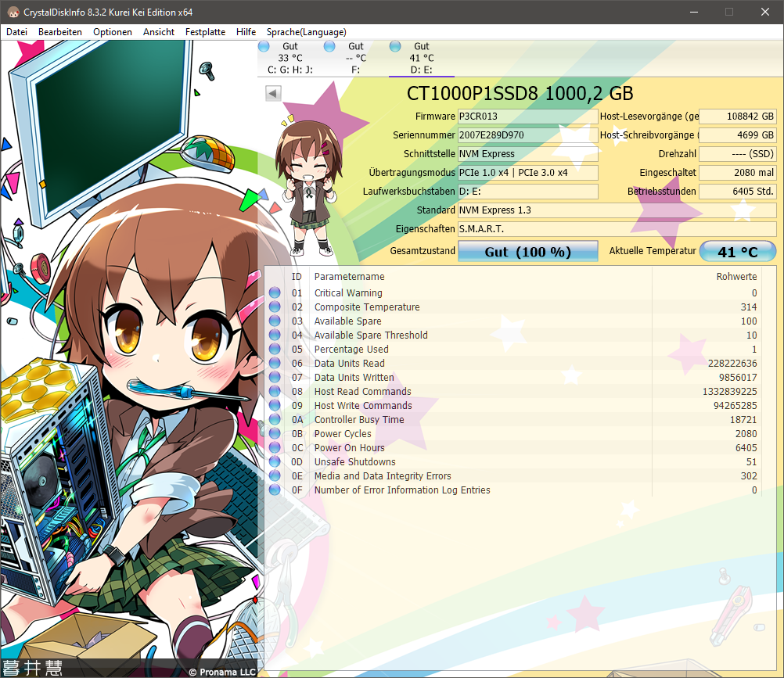Open the Hilfe menu
Image resolution: width=784 pixels, height=678 pixels.
click(246, 32)
